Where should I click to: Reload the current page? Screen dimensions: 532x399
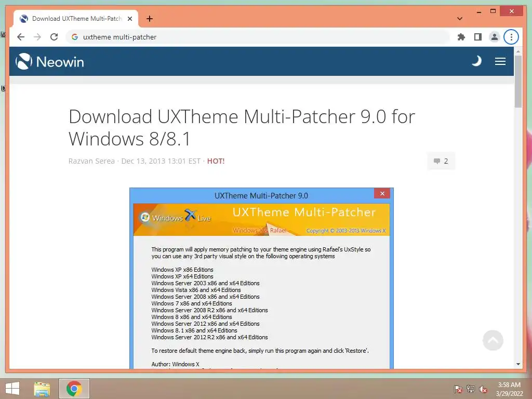click(54, 37)
